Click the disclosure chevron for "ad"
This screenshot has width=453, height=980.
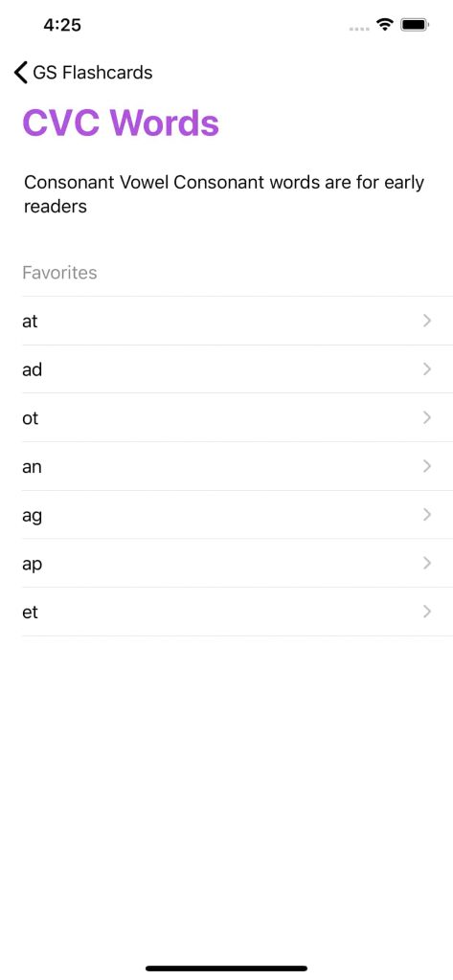click(x=427, y=369)
